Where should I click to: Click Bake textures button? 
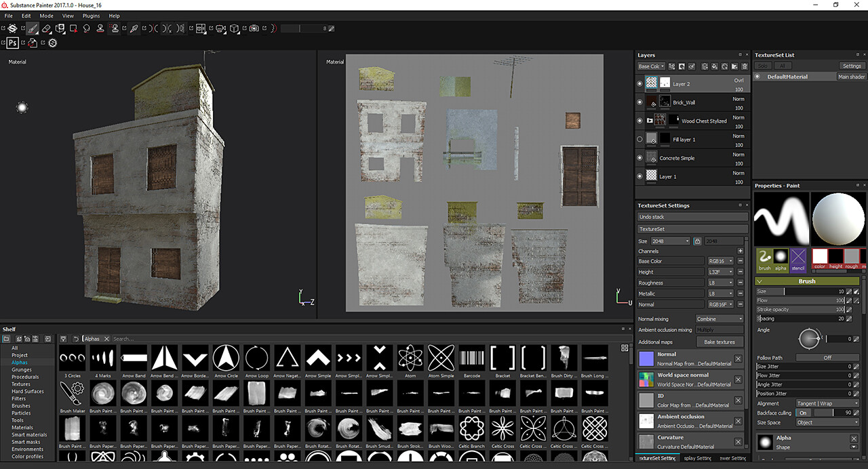[x=719, y=342]
